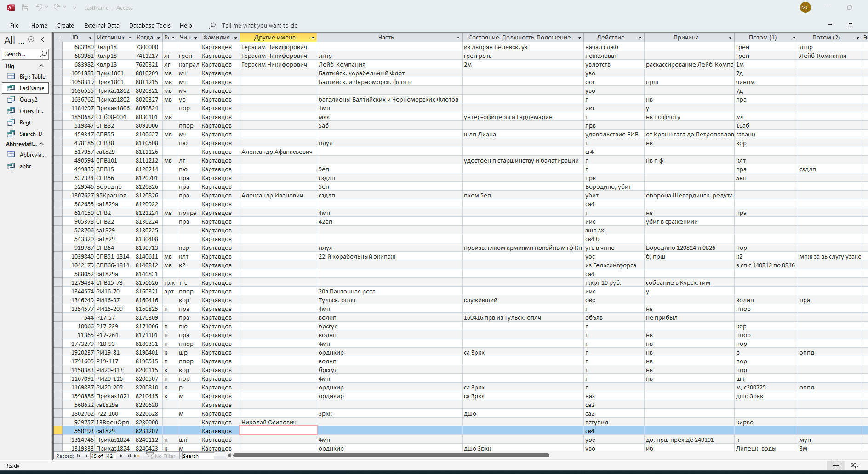
Task: Open the navigation pane category menu
Action: click(x=31, y=39)
